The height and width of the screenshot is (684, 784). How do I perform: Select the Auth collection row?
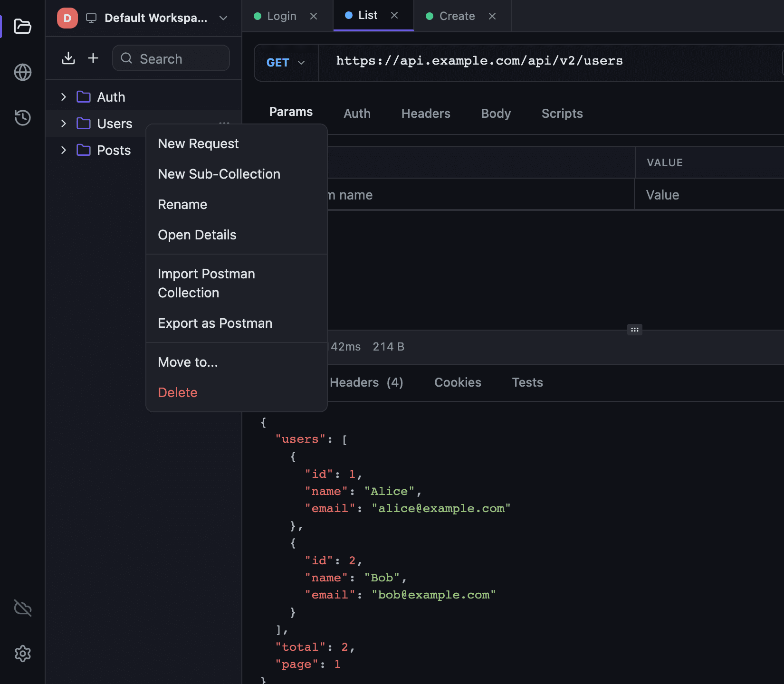(x=143, y=97)
